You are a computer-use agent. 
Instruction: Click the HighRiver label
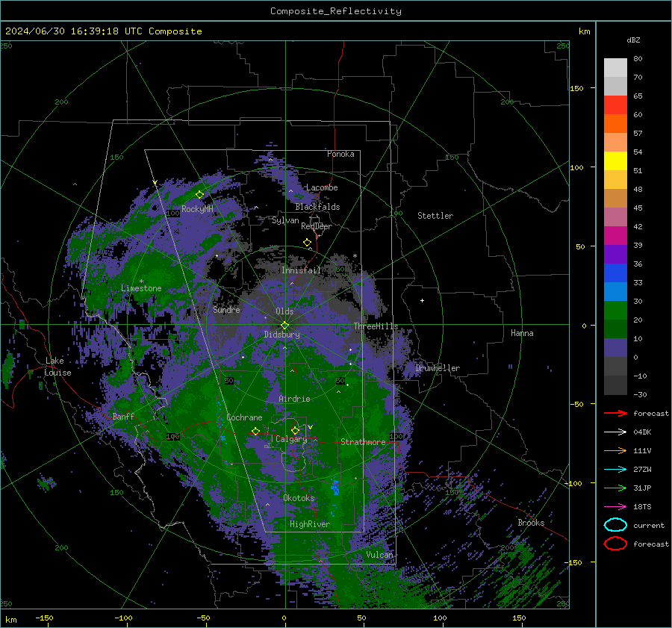coord(310,524)
